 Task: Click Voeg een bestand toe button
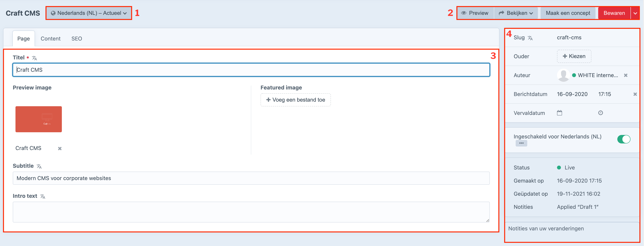click(296, 100)
